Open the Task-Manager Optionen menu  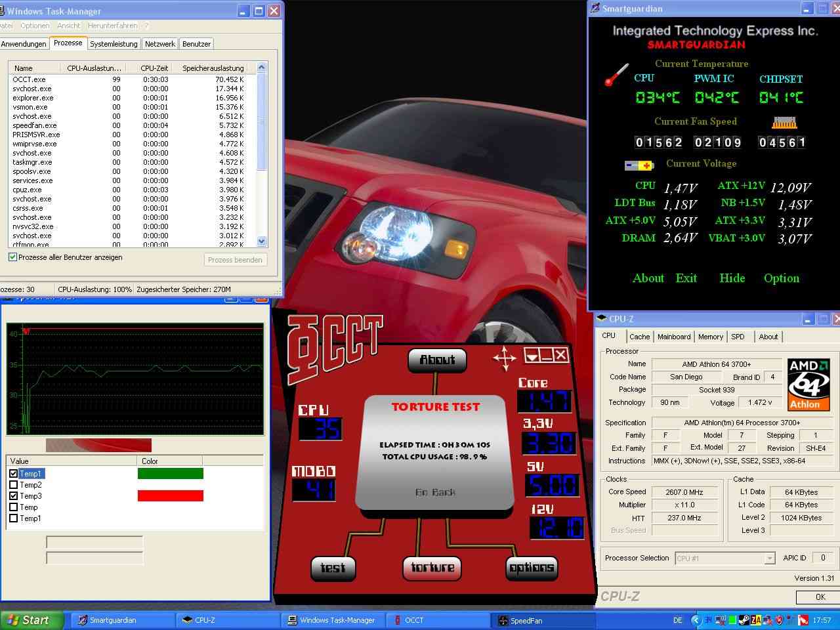(35, 26)
